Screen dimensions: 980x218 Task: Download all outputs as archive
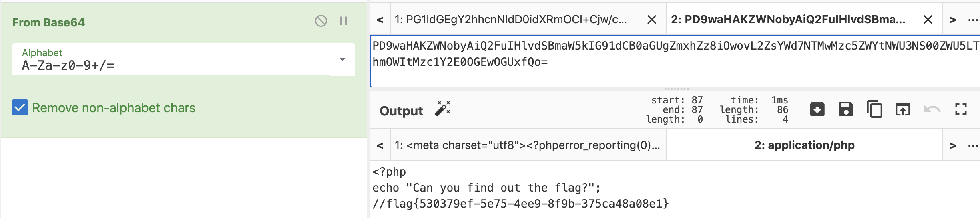click(817, 109)
